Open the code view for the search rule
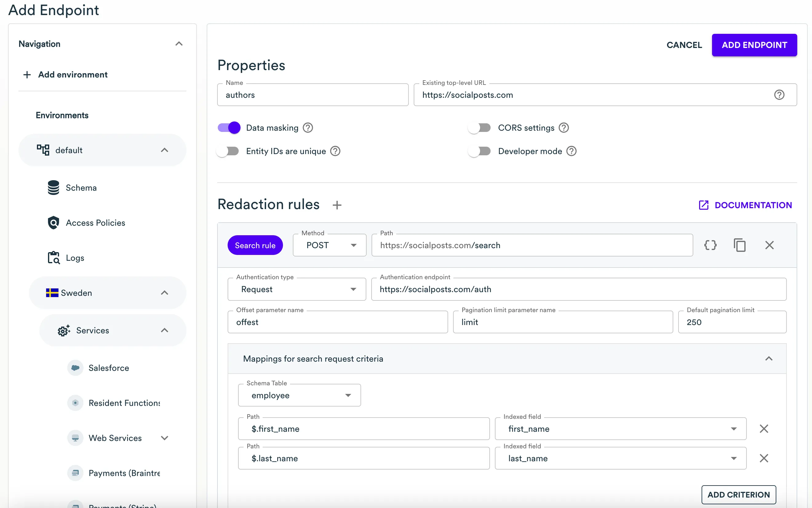This screenshot has height=508, width=812. [710, 245]
